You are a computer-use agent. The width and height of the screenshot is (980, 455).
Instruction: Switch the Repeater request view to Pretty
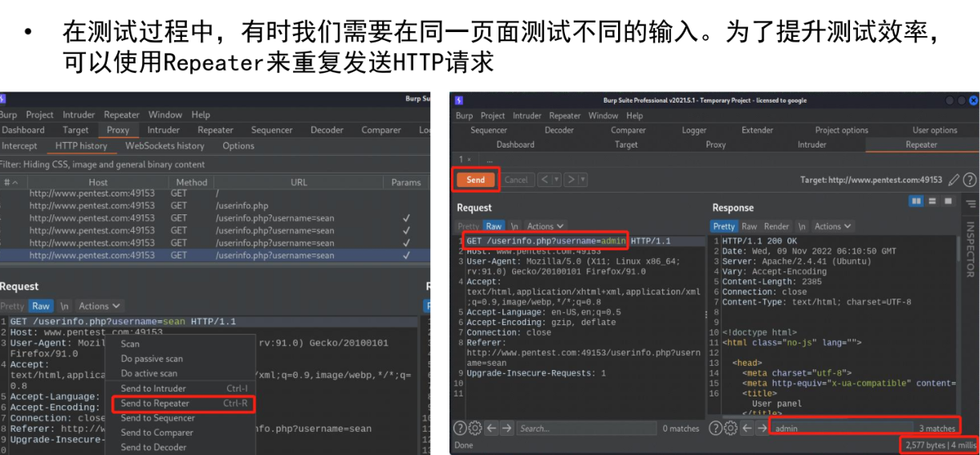point(468,226)
